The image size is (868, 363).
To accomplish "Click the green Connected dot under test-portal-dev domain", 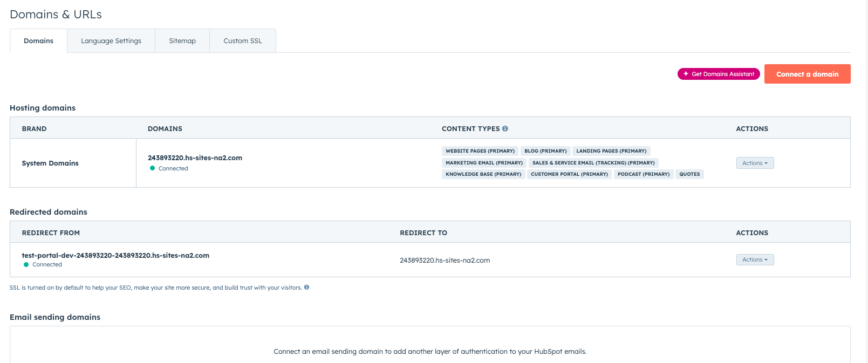I will [26, 265].
